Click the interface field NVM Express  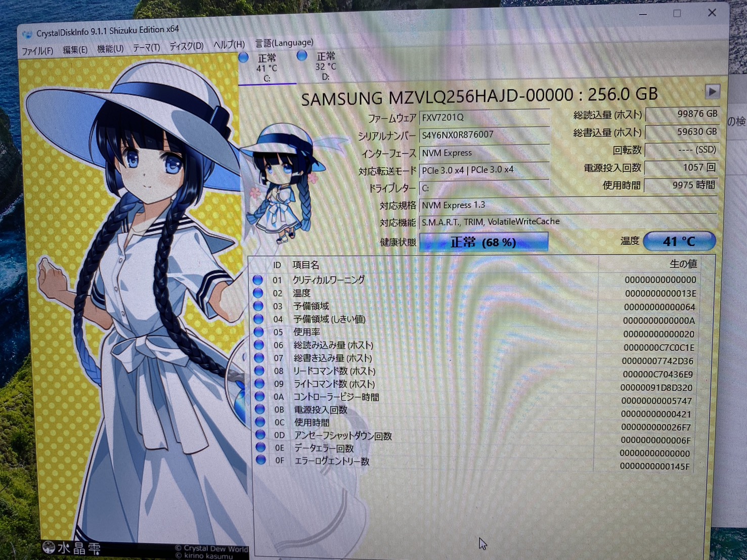click(x=484, y=153)
